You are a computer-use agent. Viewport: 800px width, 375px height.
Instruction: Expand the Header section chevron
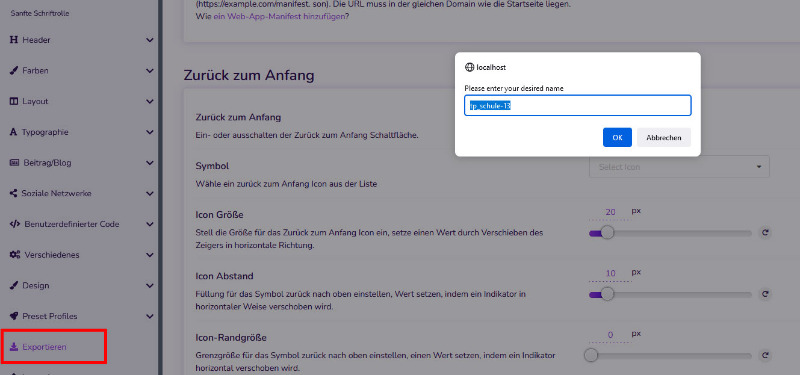[149, 40]
